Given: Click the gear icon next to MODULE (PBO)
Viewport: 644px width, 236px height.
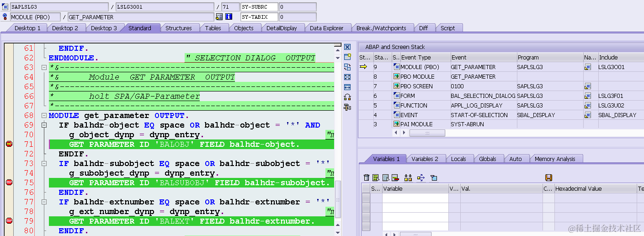Looking at the screenshot, I should (5, 17).
